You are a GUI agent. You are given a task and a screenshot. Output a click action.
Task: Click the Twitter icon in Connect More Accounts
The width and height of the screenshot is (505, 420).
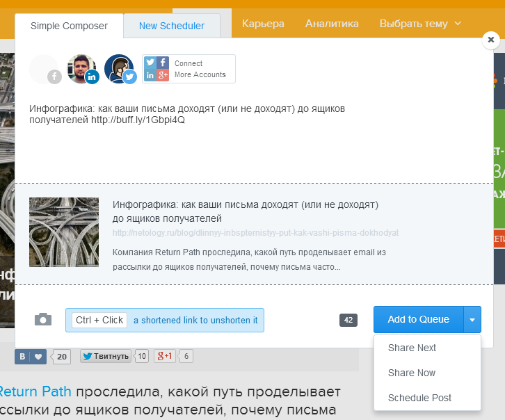[x=150, y=63]
